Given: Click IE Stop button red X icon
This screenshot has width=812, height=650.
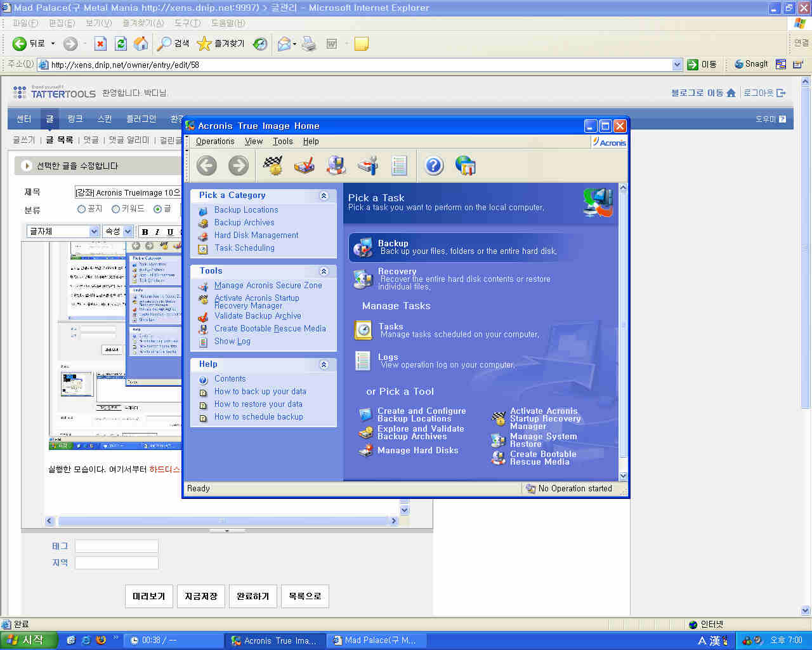Looking at the screenshot, I should tap(100, 44).
